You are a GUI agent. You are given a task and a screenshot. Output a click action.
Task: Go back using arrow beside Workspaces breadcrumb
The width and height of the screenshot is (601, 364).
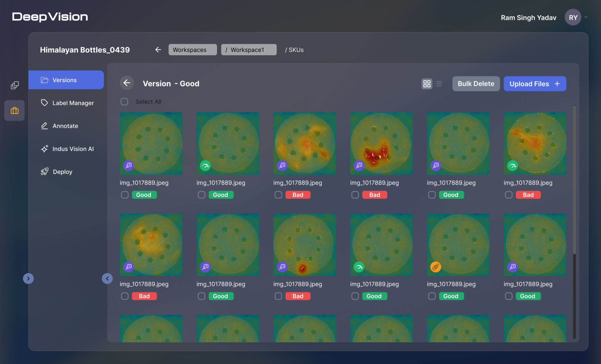click(x=158, y=50)
